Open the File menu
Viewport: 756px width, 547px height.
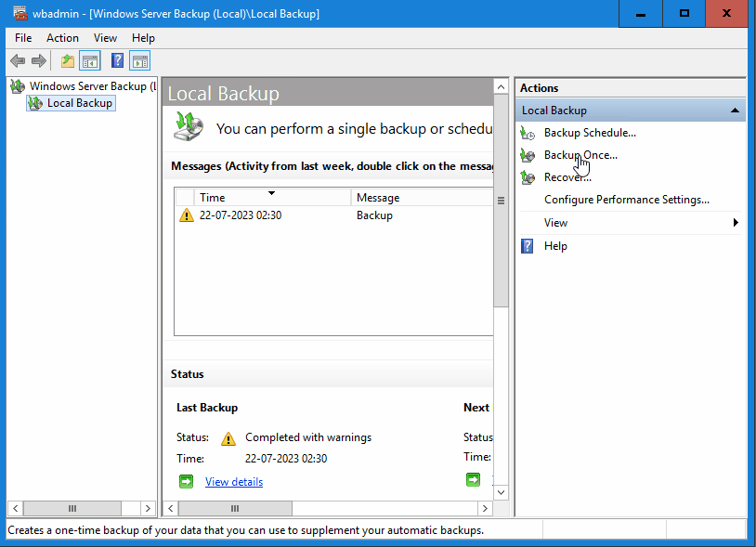click(x=23, y=38)
